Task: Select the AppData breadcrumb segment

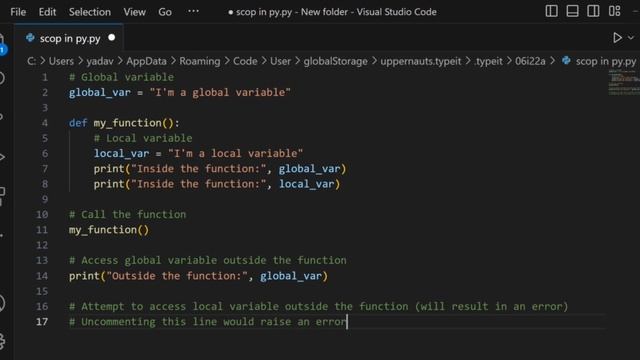Action: [146, 61]
